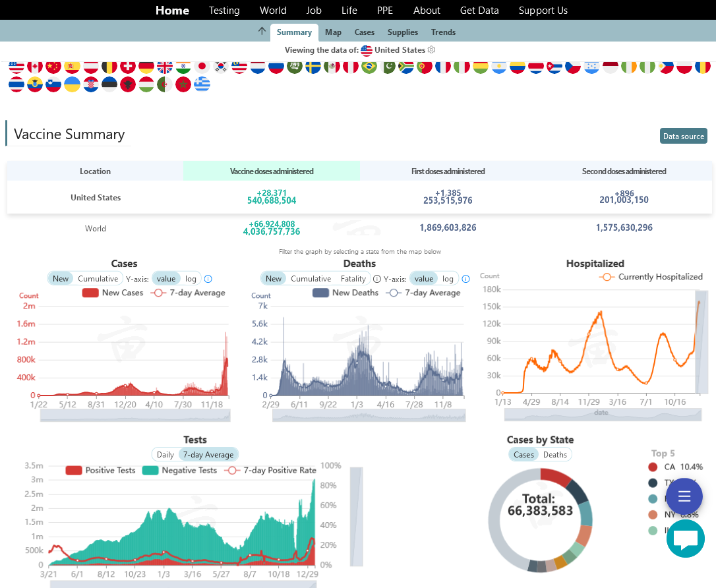Open the PPE menu item

(x=385, y=11)
